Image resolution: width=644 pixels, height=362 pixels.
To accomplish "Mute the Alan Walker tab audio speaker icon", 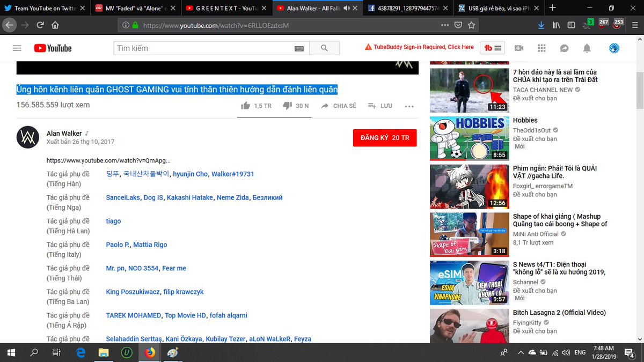I will coord(346,8).
